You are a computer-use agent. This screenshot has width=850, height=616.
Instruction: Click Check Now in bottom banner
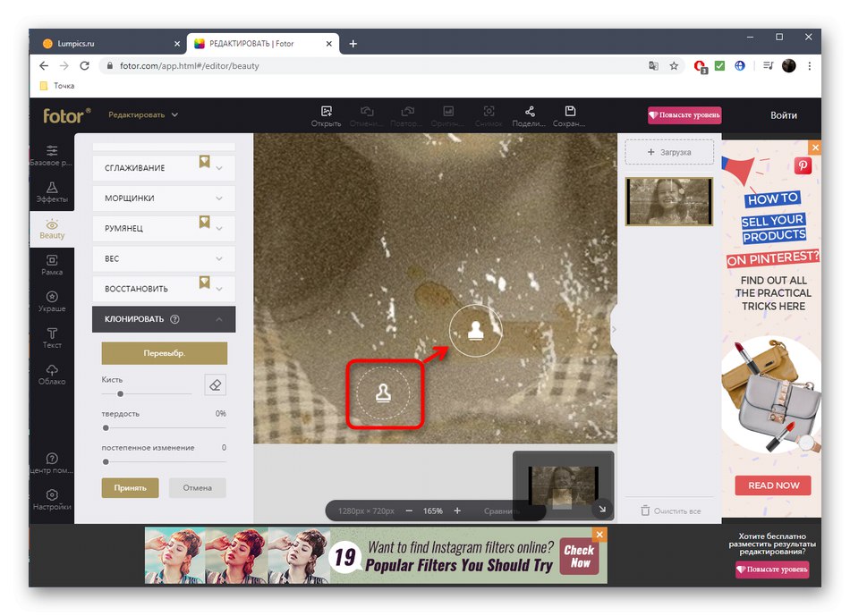pyautogui.click(x=579, y=556)
